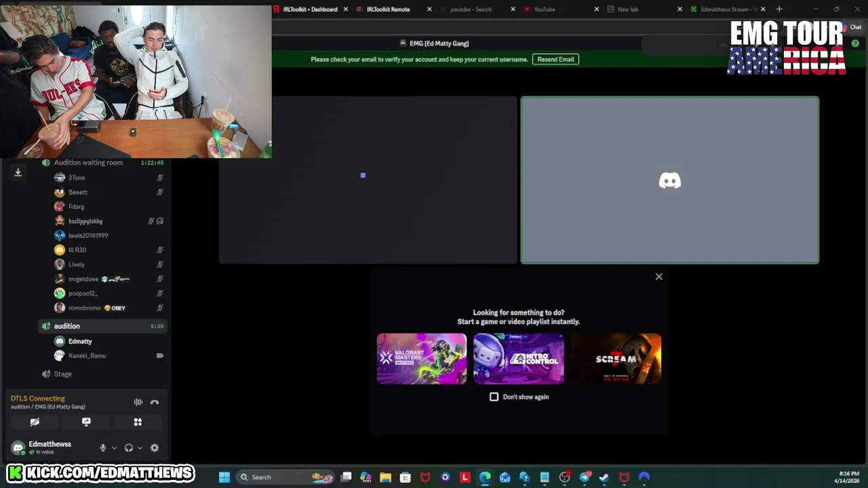Open the red L app in taskbar
The width and height of the screenshot is (868, 488).
pos(465,477)
